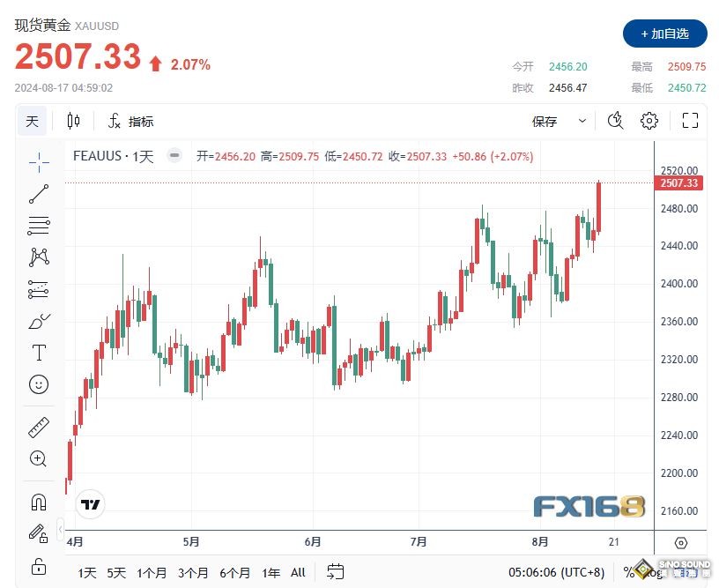This screenshot has height=588, width=719.
Task: Toggle lock all drawing tools
Action: point(39,567)
